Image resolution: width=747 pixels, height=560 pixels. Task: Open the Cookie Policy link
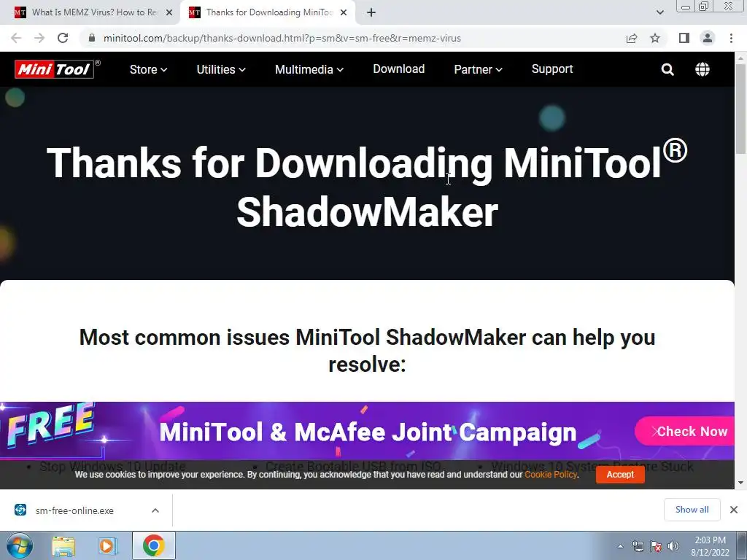(x=551, y=474)
